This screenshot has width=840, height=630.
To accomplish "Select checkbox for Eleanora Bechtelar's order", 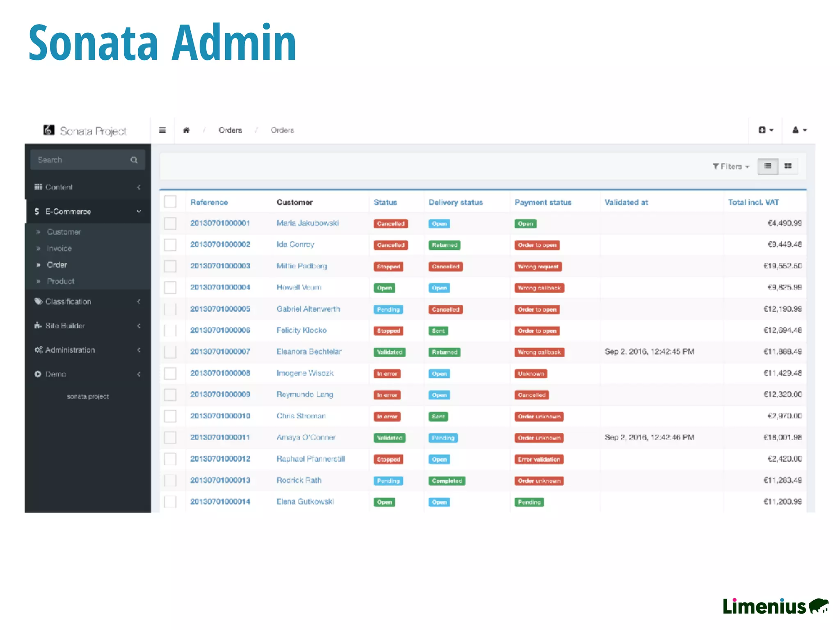I will pos(170,352).
